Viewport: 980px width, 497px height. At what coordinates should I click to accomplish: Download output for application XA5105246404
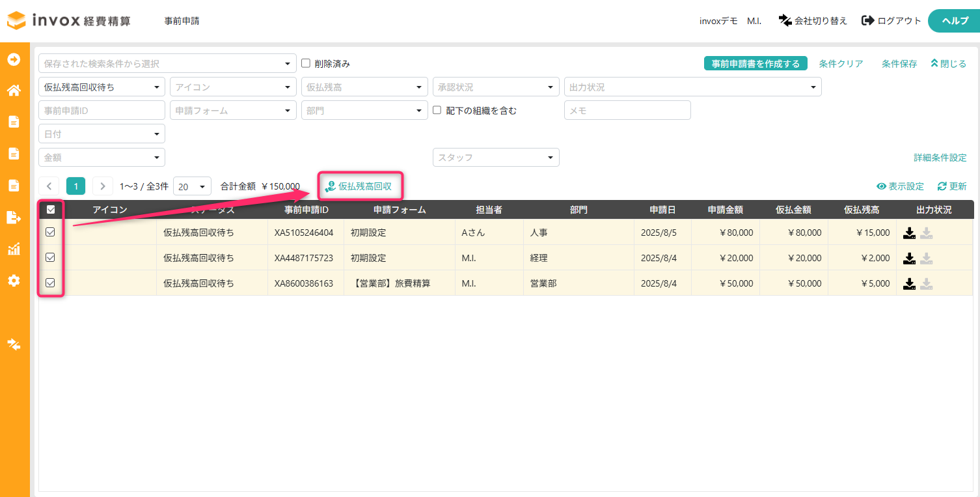tap(910, 233)
